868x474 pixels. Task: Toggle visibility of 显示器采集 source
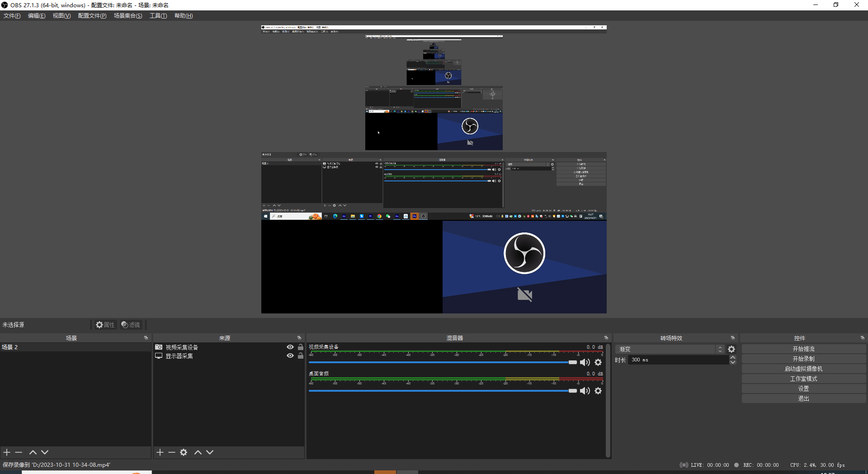(290, 355)
